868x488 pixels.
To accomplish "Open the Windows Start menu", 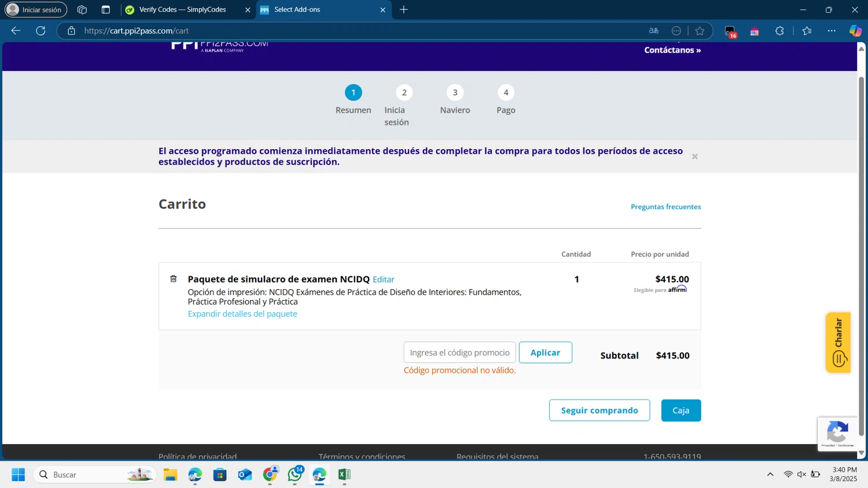I will tap(18, 475).
